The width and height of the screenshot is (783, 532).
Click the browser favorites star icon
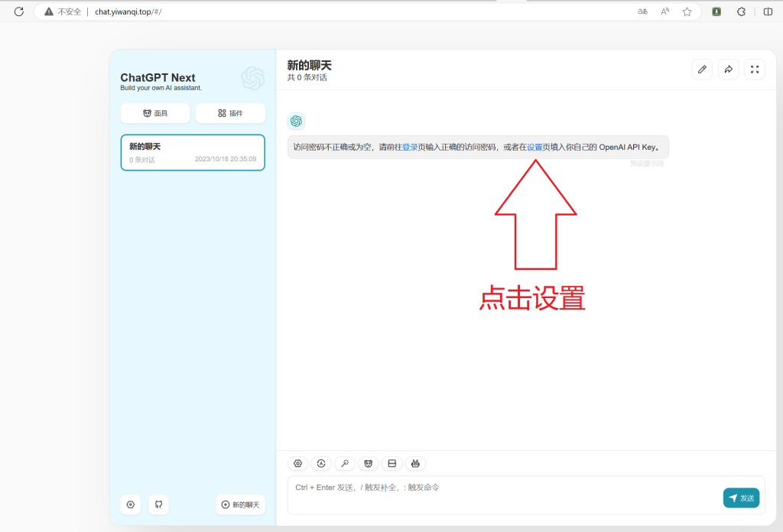[x=687, y=11]
